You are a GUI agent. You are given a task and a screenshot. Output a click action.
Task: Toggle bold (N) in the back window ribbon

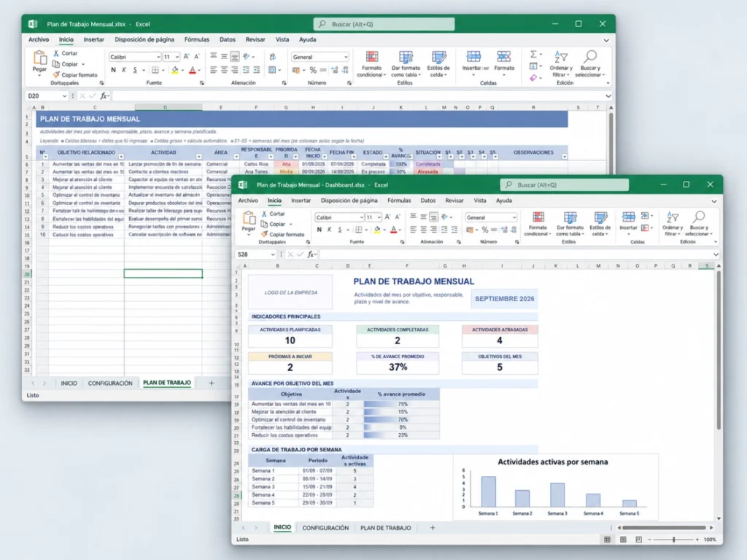click(x=113, y=71)
